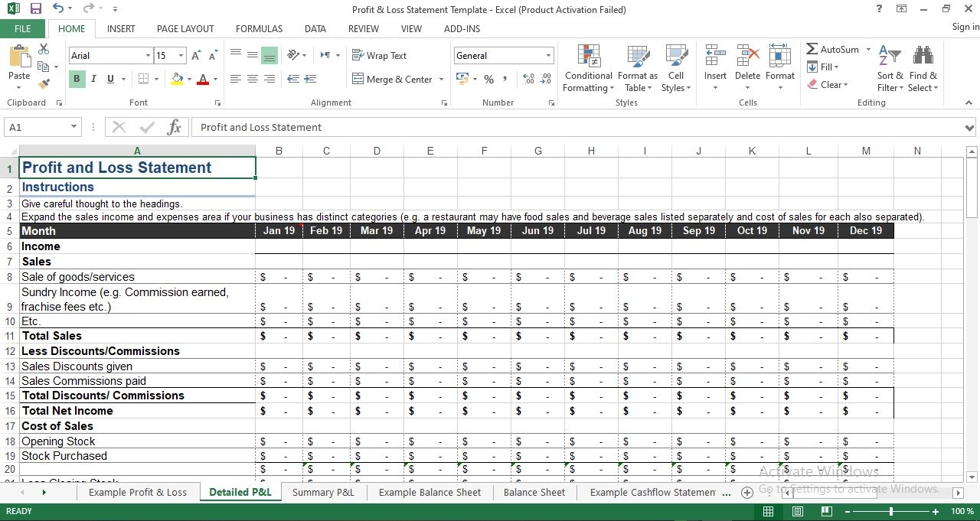
Task: Open the Wrap Text command
Action: [379, 55]
